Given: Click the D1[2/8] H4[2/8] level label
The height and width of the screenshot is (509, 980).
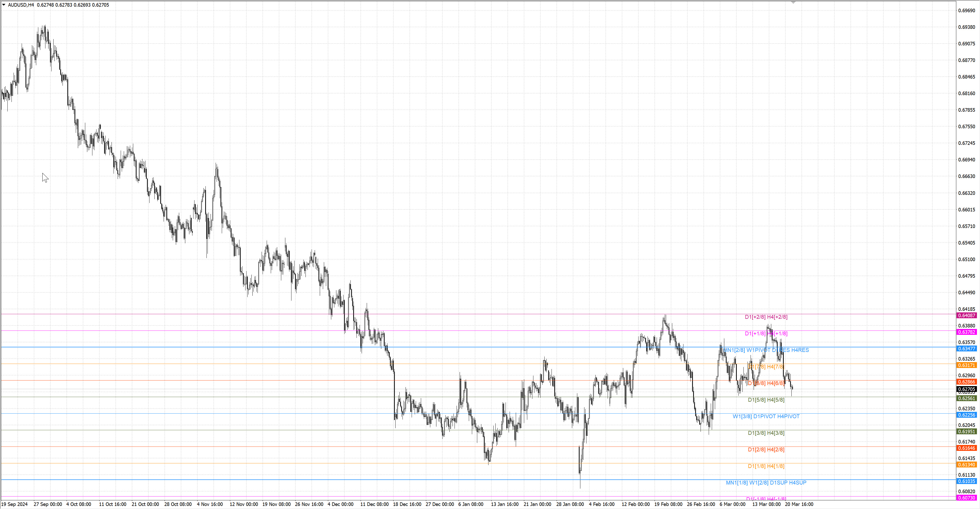Looking at the screenshot, I should pos(766,450).
